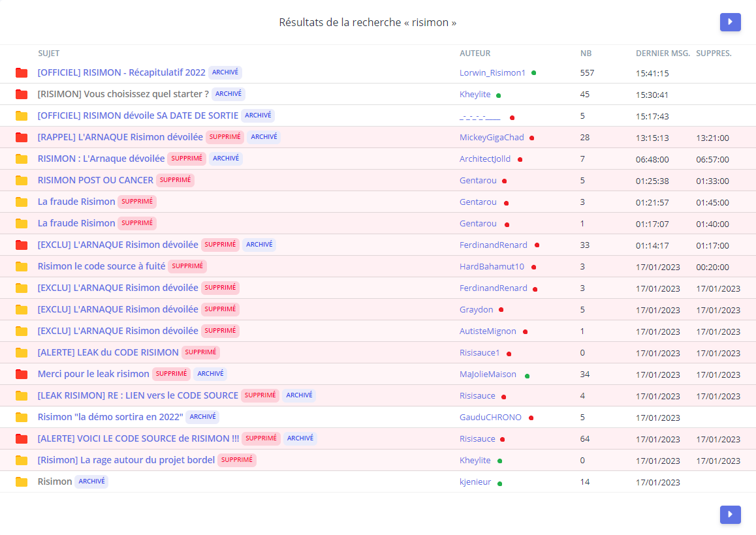Click red status dot next to MickeyGigaChad
756x535 pixels.
click(x=532, y=138)
